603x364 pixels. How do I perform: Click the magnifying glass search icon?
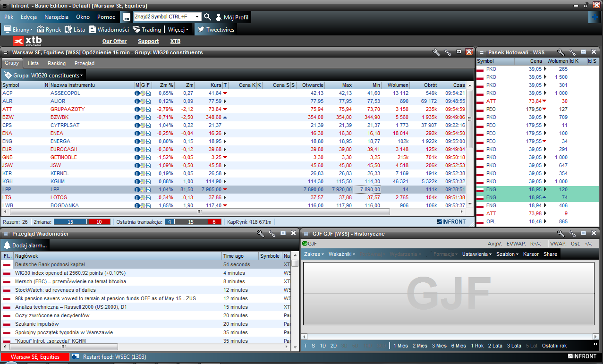(208, 17)
